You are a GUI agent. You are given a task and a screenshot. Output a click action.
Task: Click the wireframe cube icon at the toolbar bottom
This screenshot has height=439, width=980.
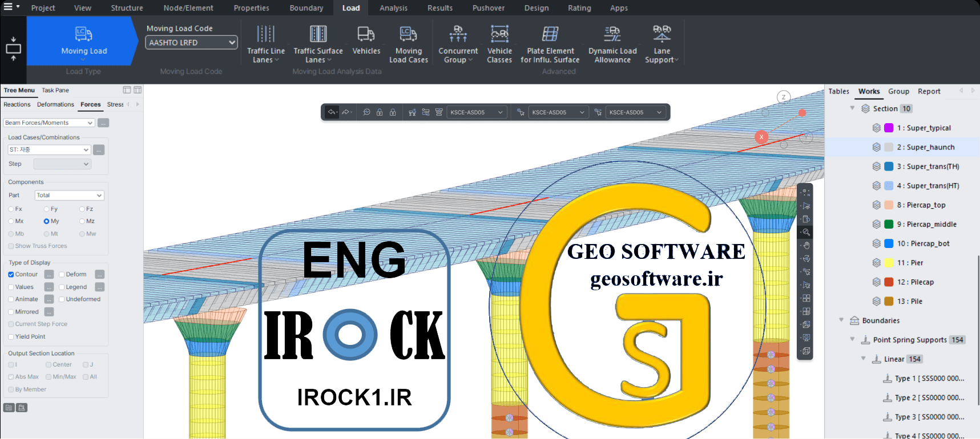point(806,351)
